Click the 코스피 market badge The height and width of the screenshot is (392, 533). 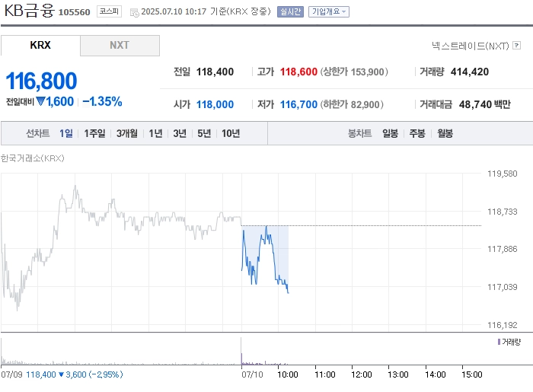pyautogui.click(x=109, y=11)
